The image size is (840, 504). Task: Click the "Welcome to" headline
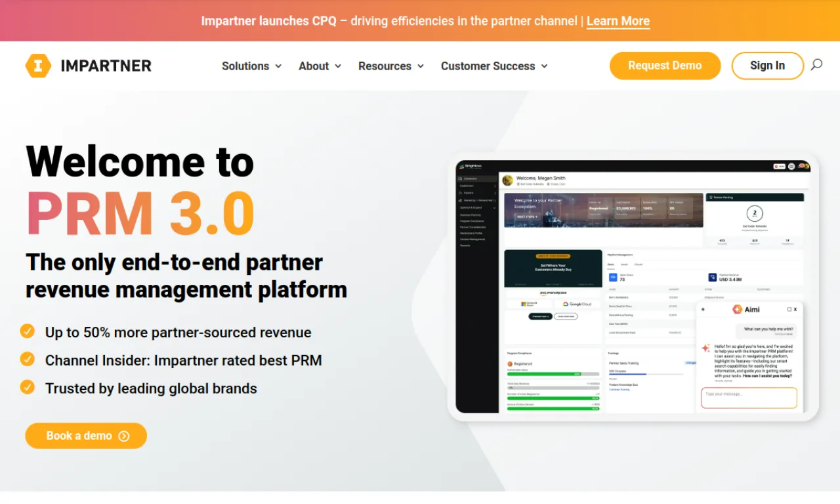(140, 161)
